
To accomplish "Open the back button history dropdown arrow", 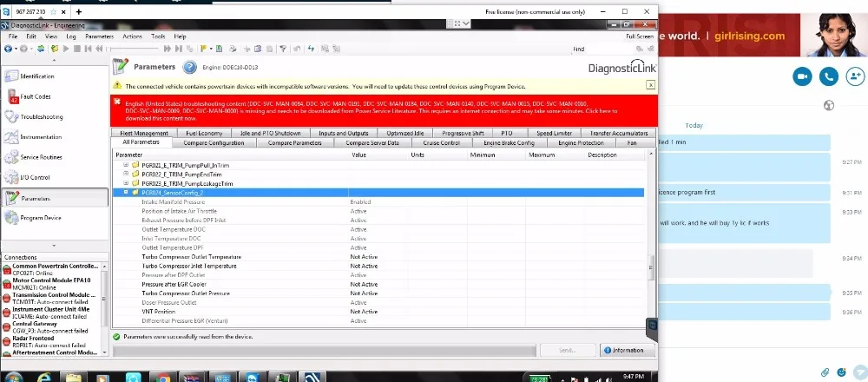I will tap(16, 49).
